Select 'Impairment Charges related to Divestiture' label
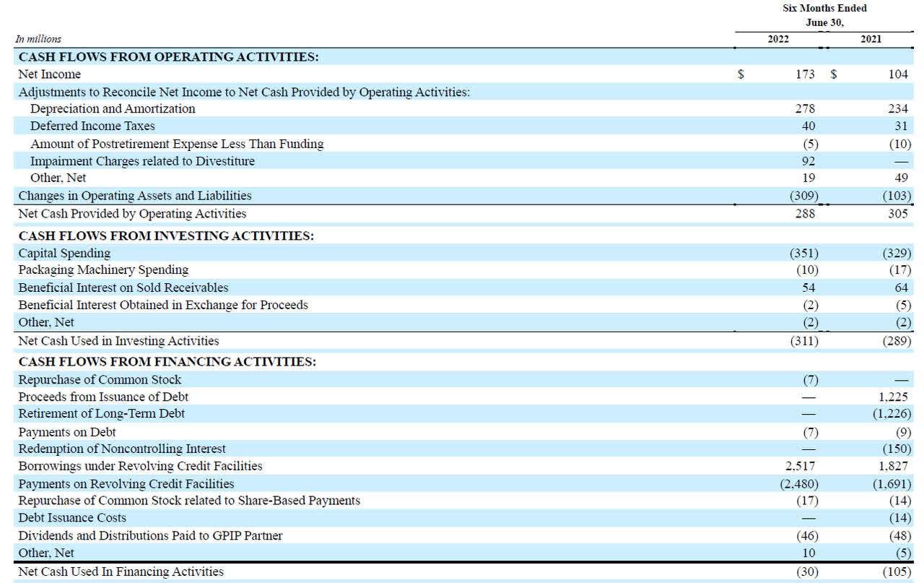 142,161
